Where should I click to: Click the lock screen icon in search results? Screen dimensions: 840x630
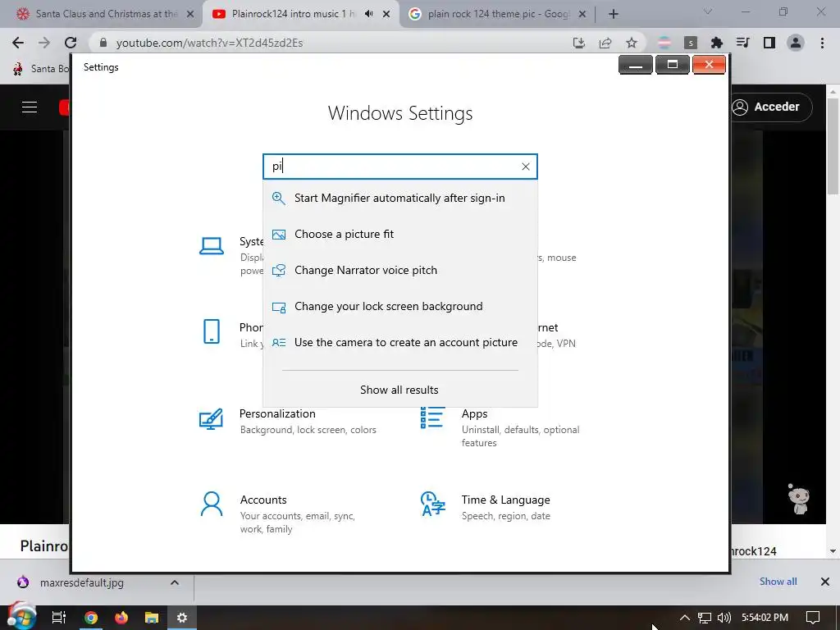pyautogui.click(x=279, y=307)
